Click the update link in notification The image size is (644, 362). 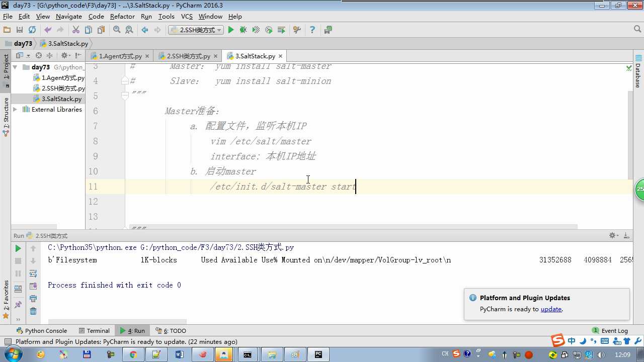point(551,309)
